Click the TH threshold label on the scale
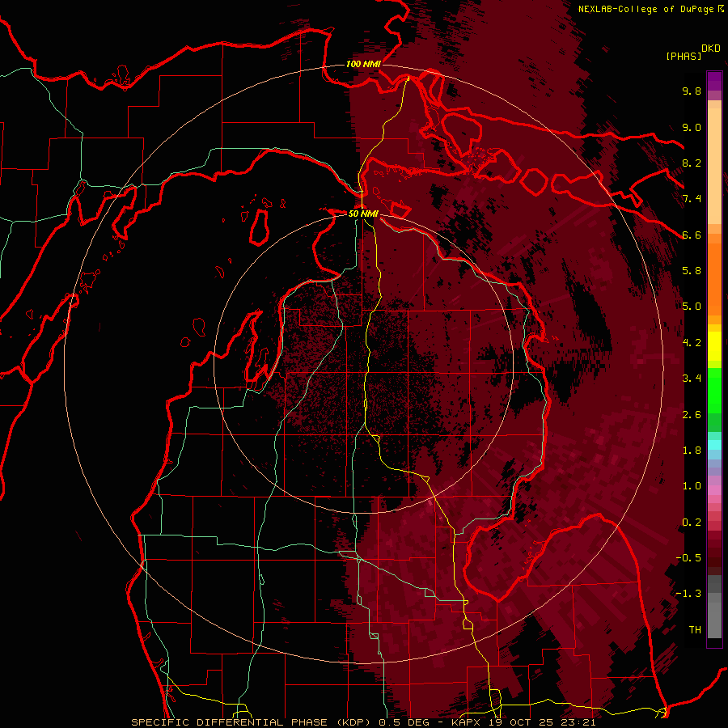Image resolution: width=728 pixels, height=728 pixels. tap(695, 630)
